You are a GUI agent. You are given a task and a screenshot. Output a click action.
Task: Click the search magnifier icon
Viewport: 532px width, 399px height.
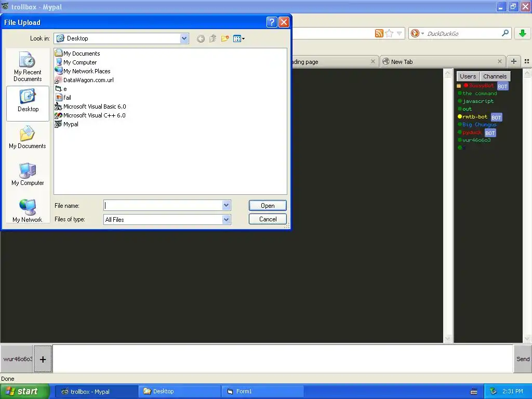click(505, 33)
